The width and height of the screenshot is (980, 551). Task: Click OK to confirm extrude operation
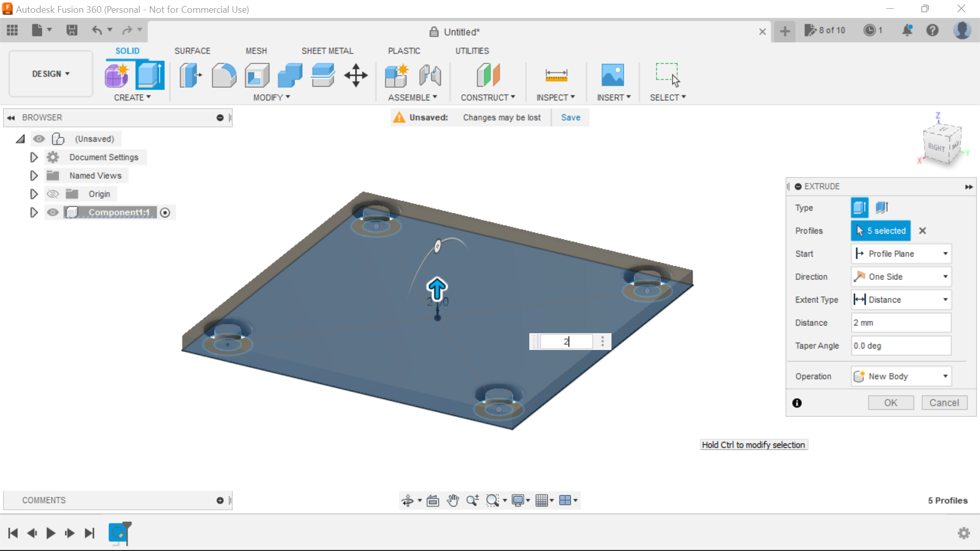coord(891,403)
